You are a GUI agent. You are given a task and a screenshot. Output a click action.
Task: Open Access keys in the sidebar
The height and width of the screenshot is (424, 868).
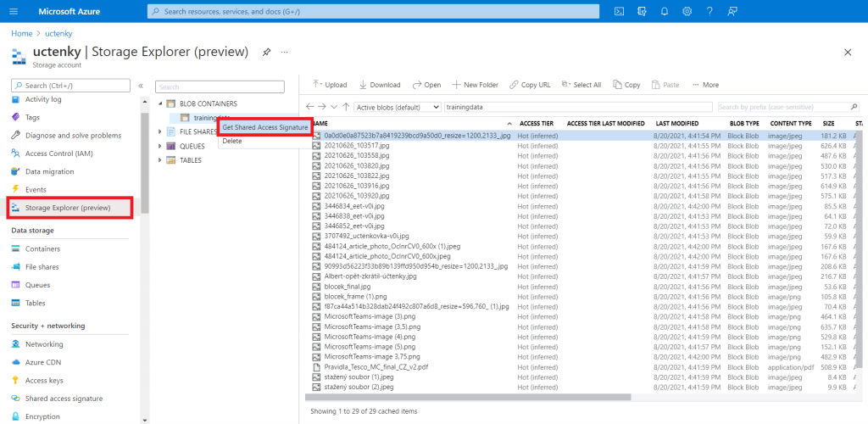pos(44,381)
